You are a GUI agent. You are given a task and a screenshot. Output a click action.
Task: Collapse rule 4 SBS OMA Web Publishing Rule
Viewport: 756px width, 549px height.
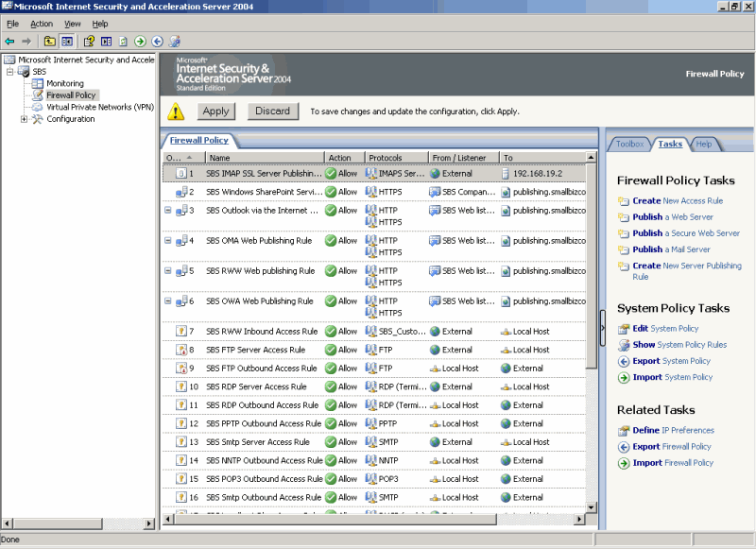click(x=168, y=241)
